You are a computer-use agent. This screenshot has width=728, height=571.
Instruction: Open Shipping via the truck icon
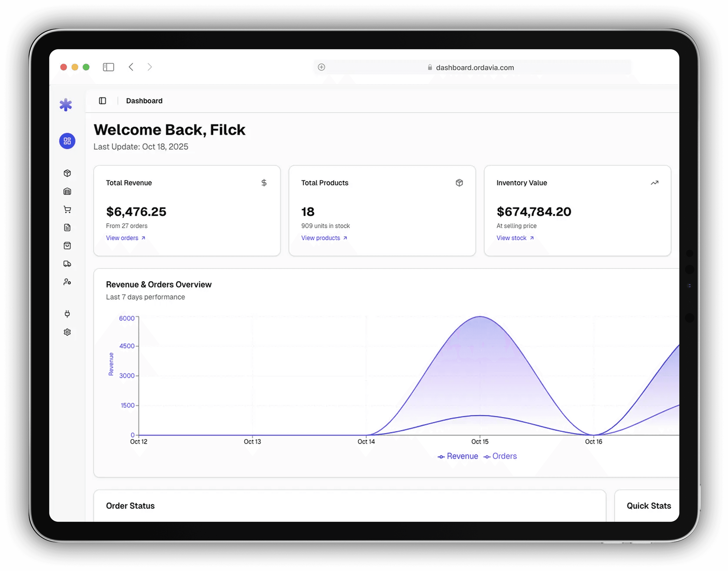click(67, 264)
